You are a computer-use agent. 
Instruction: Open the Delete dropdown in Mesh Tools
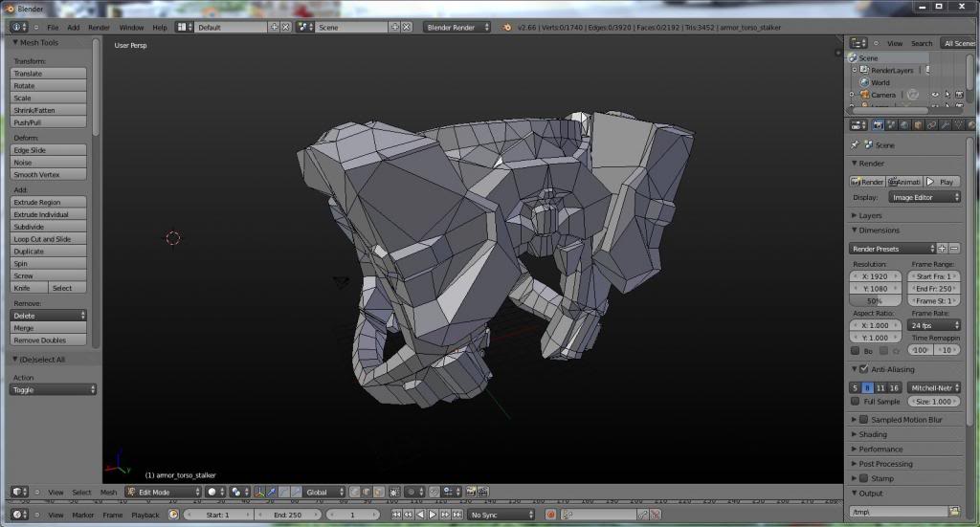pos(48,316)
